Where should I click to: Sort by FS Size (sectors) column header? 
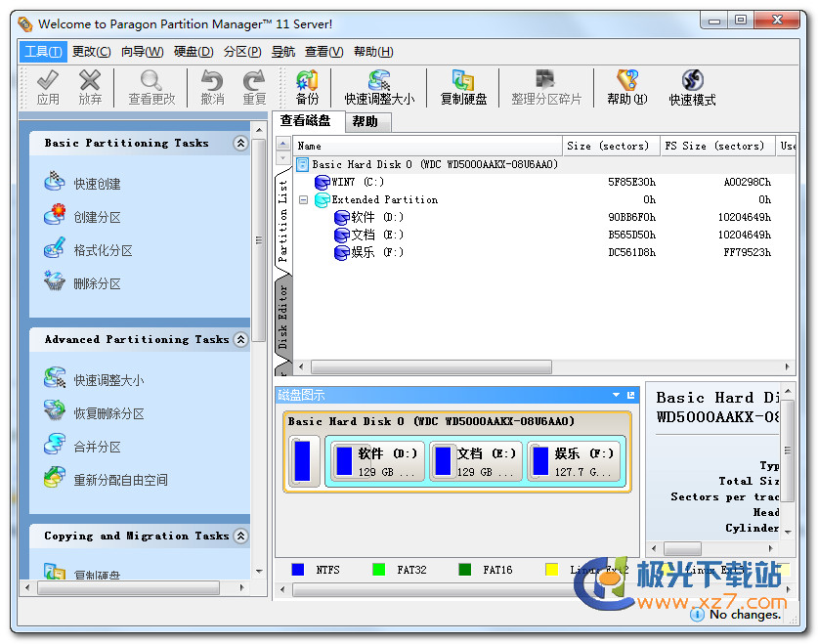pyautogui.click(x=718, y=146)
